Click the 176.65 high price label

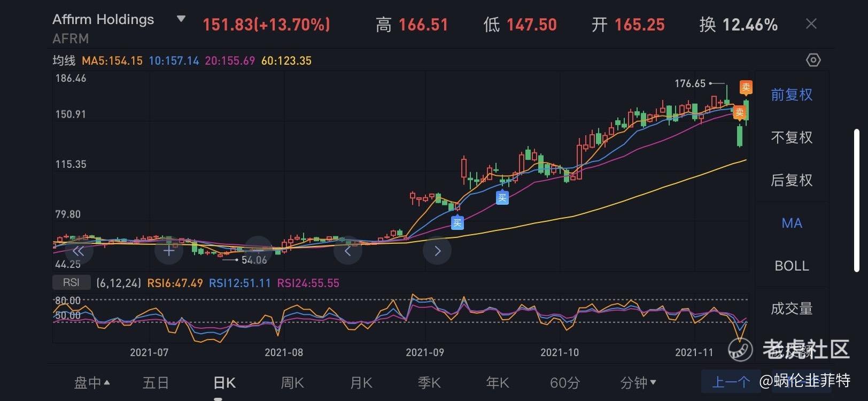click(690, 83)
